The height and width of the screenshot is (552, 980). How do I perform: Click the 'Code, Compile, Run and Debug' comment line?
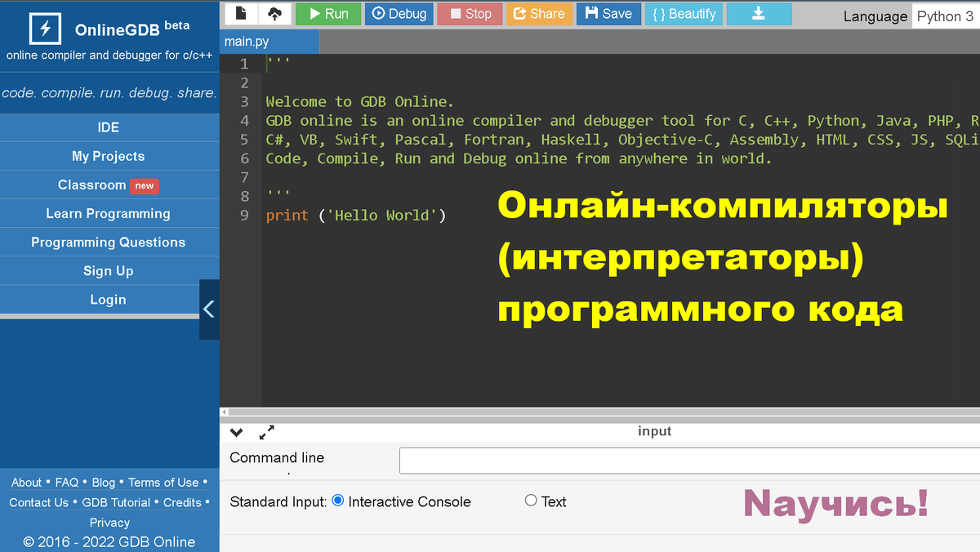519,158
